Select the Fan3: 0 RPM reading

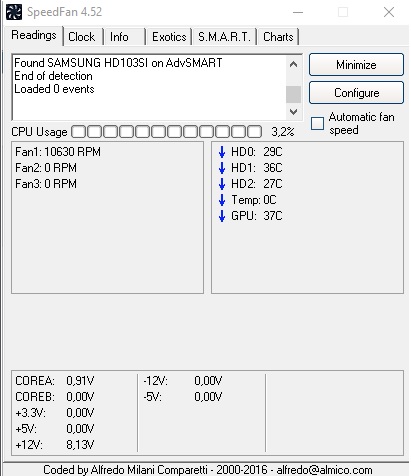pos(46,184)
